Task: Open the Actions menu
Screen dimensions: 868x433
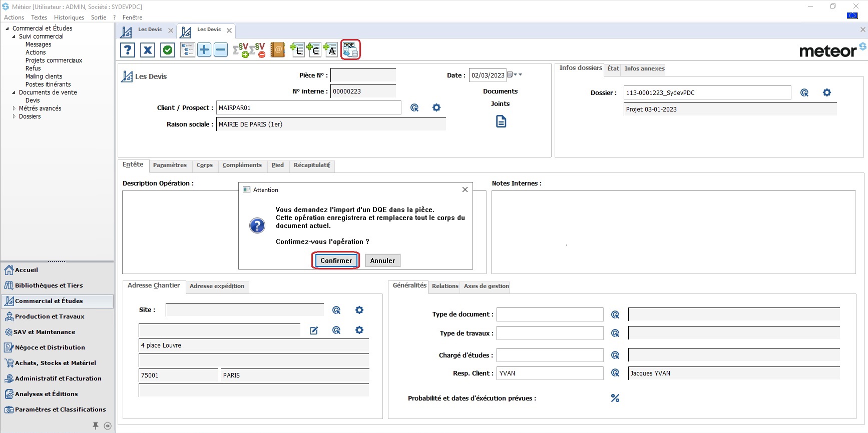Action: 14,17
